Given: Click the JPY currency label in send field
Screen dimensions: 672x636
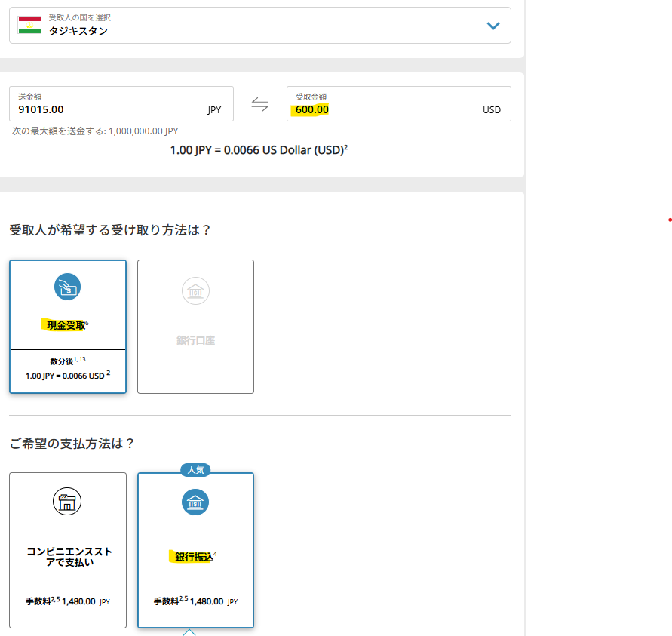Looking at the screenshot, I should point(214,110).
